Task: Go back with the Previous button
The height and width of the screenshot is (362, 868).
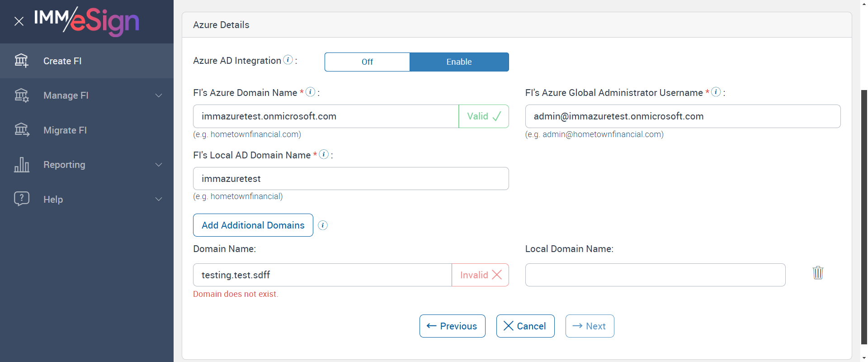Action: 452,326
